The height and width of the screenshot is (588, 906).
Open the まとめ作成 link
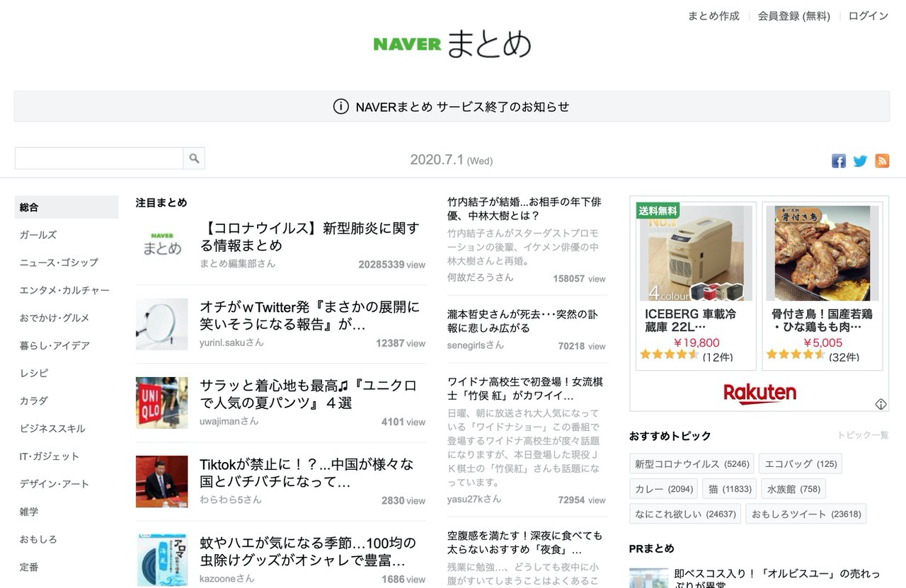tap(713, 16)
